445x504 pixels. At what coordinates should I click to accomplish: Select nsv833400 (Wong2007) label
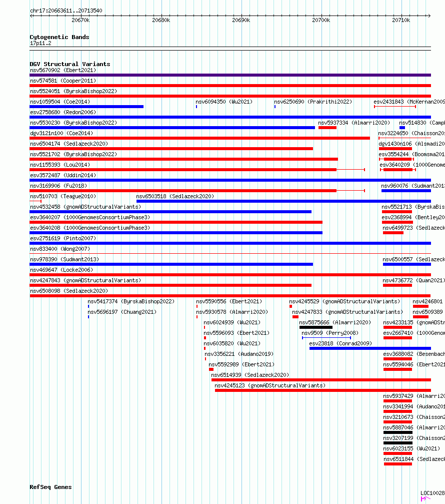60,249
